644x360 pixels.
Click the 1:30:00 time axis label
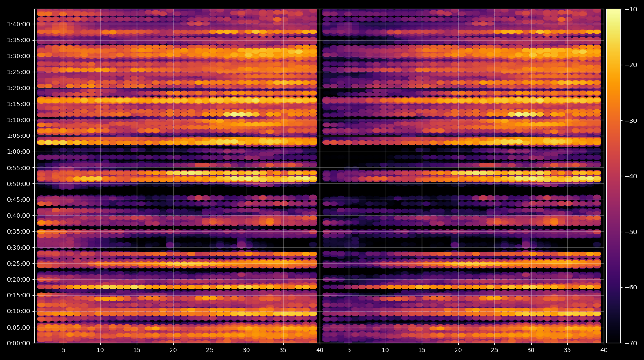[x=19, y=56]
